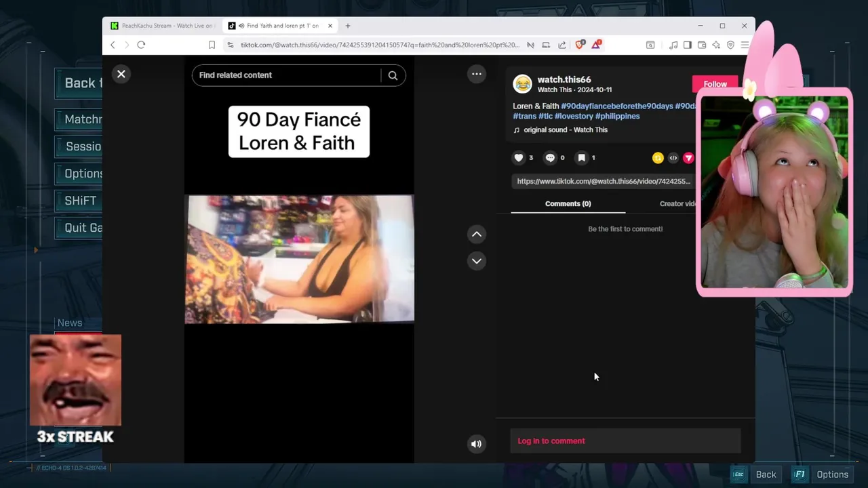Go to next video with down arrow
Viewport: 868px width, 488px height.
coord(477,261)
